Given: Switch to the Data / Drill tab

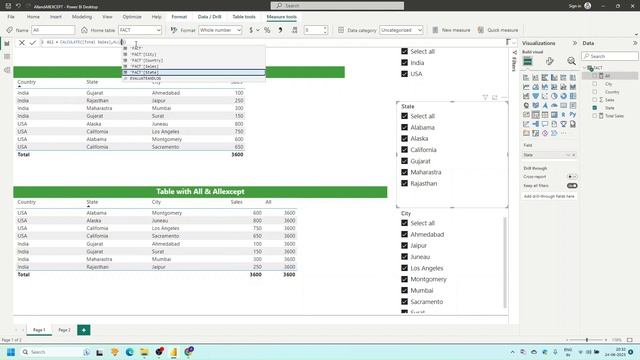Looking at the screenshot, I should (x=209, y=17).
